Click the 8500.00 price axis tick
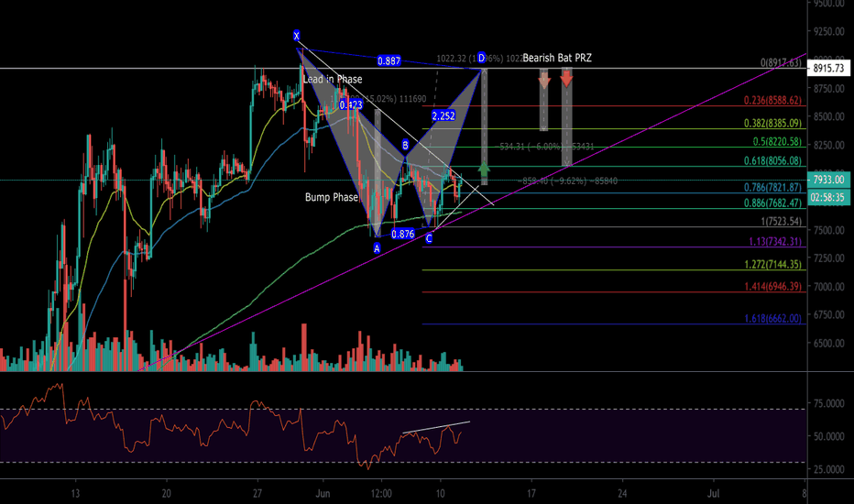This screenshot has width=854, height=504. 828,116
